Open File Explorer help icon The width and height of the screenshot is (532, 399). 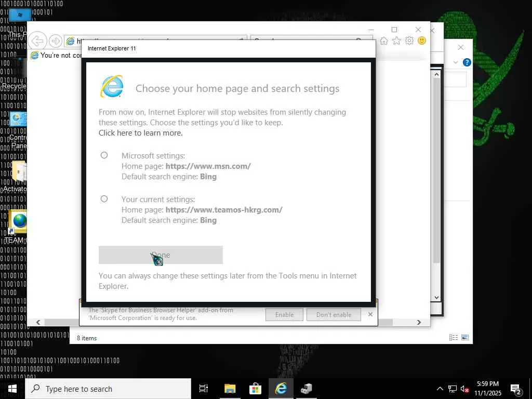tap(467, 62)
